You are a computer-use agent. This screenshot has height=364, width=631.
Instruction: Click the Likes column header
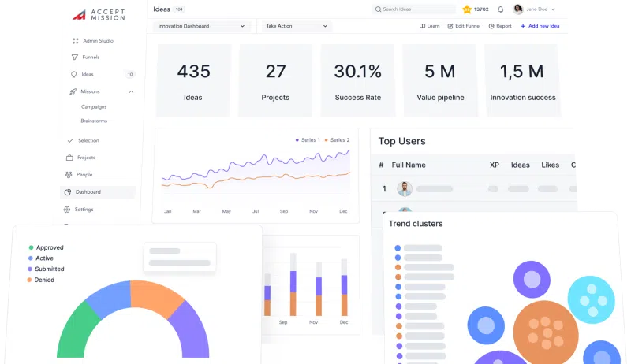[x=550, y=165]
